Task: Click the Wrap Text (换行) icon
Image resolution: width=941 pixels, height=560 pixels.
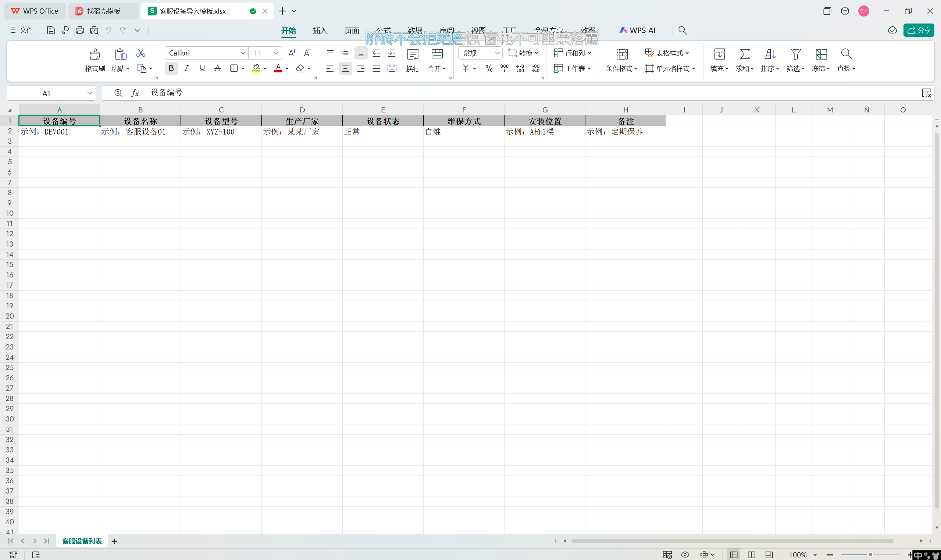Action: tap(413, 54)
